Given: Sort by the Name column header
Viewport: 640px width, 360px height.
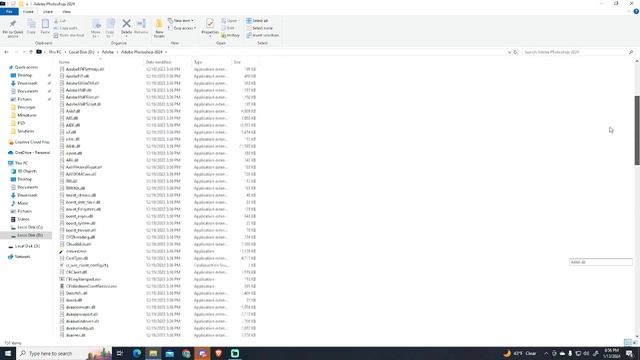Looking at the screenshot, I should pyautogui.click(x=64, y=62).
